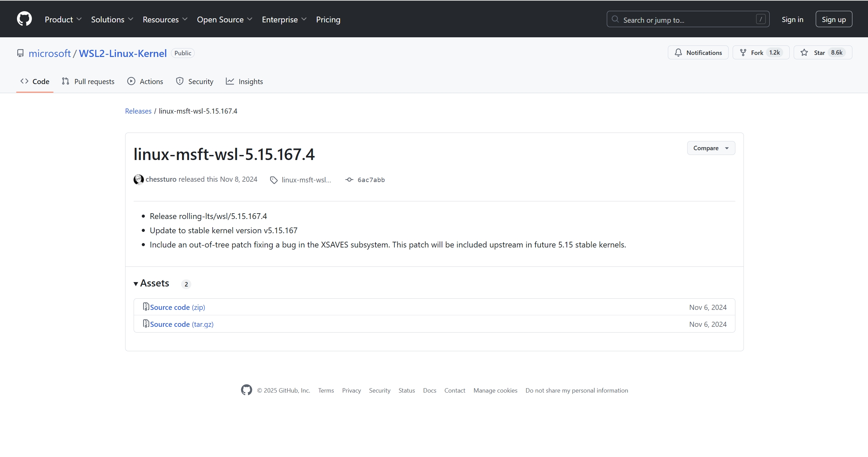
Task: Focus the Search or jump to field
Action: coord(688,19)
